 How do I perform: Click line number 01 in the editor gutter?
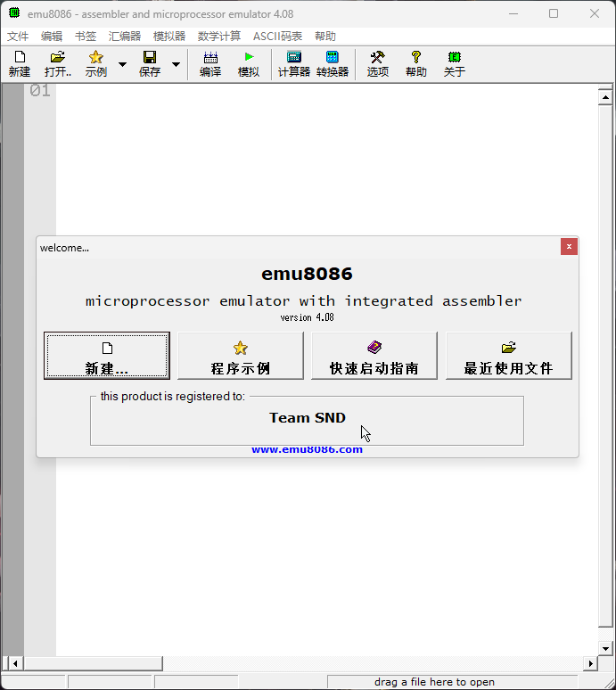(x=40, y=91)
